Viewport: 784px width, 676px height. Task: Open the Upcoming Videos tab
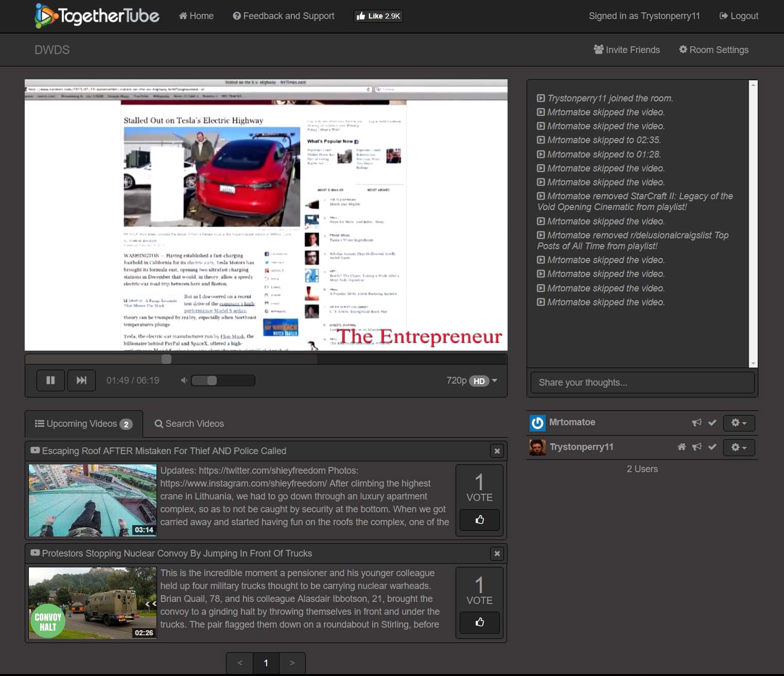click(82, 423)
